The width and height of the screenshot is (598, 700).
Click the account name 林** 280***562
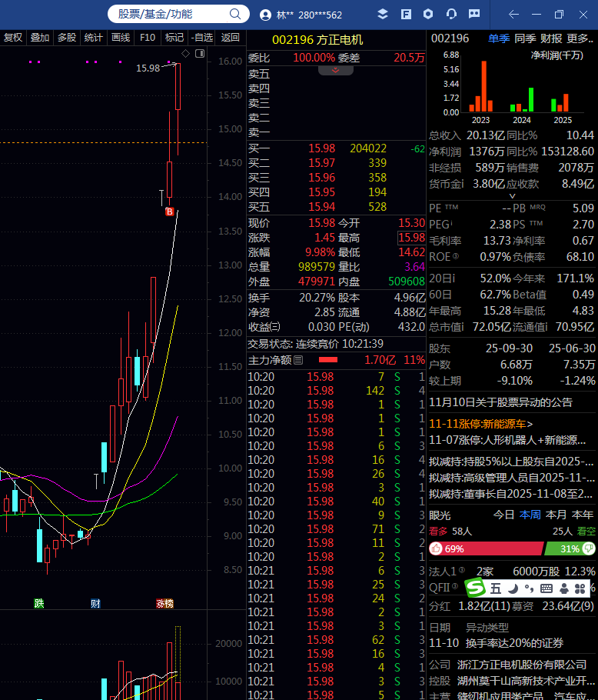click(309, 15)
